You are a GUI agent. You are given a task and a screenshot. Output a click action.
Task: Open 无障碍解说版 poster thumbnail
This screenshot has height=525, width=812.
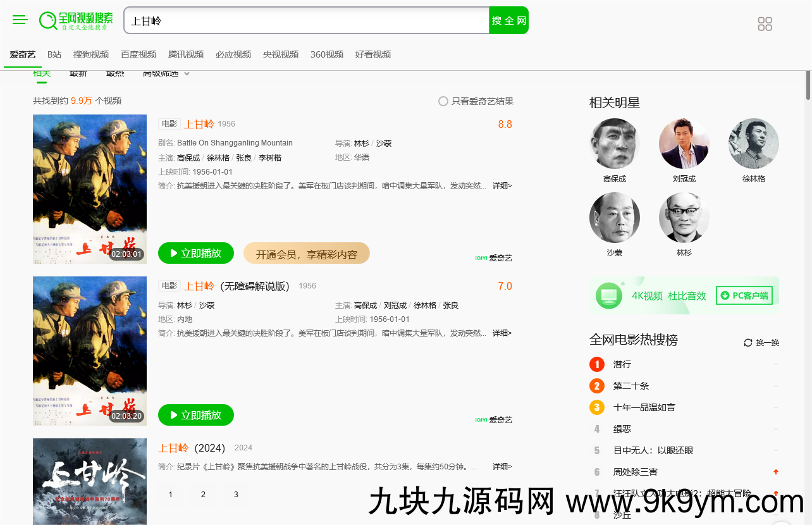coord(90,351)
